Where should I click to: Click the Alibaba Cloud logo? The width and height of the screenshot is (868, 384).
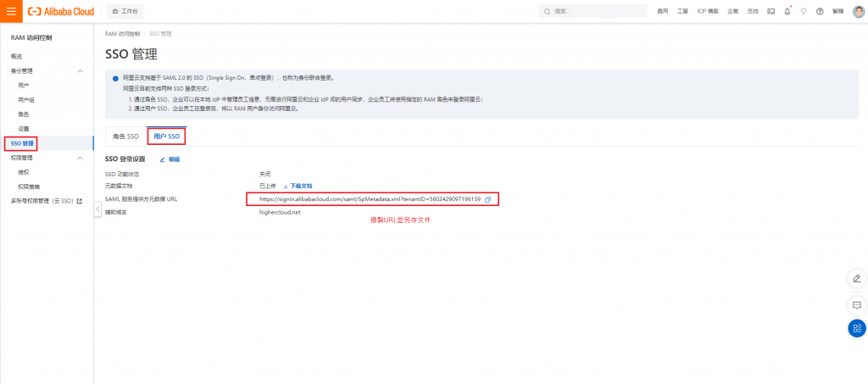click(61, 11)
